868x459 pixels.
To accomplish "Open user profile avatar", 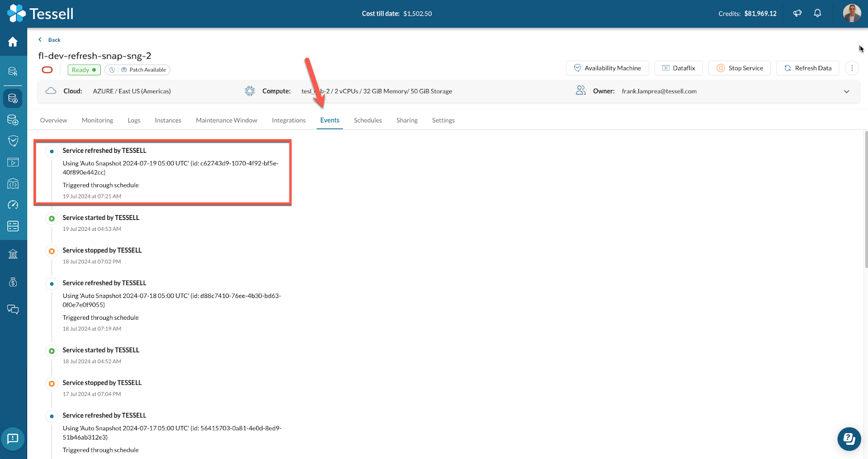I will (852, 13).
